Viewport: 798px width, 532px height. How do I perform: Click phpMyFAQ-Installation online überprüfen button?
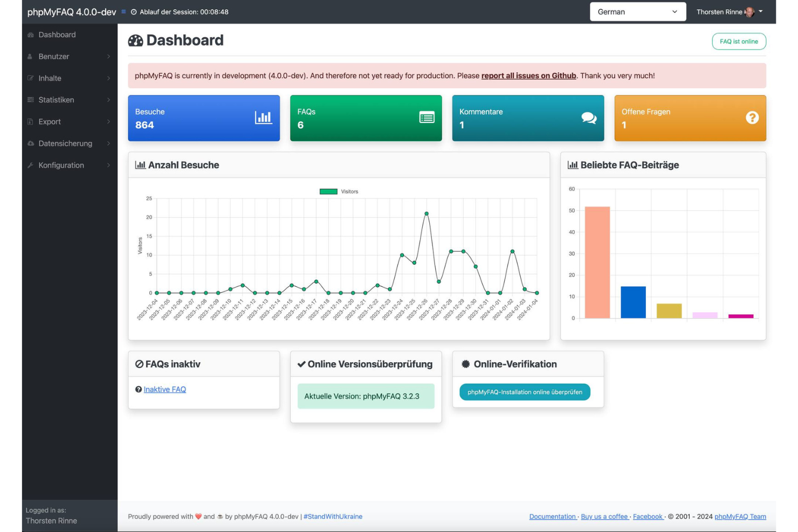point(525,392)
